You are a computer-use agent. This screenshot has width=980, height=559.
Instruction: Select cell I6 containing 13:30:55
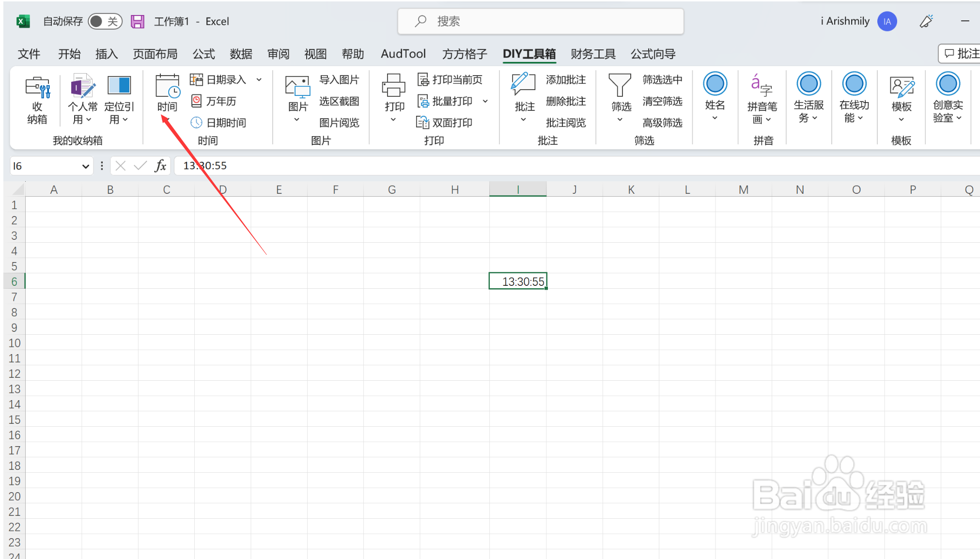tap(517, 281)
